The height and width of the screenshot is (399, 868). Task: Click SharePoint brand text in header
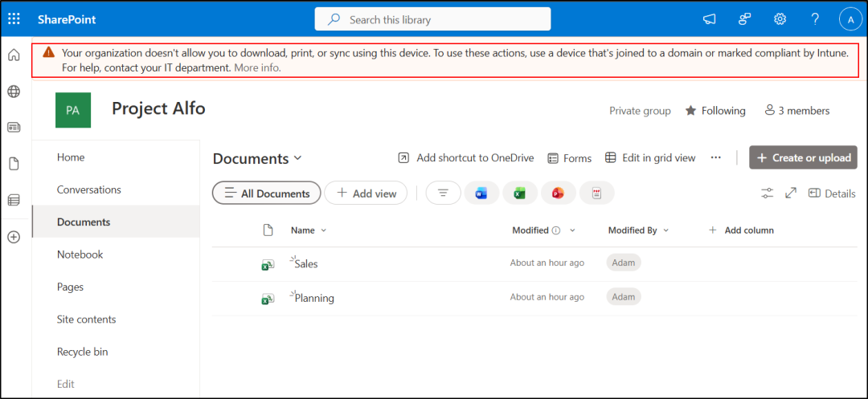[x=67, y=19]
